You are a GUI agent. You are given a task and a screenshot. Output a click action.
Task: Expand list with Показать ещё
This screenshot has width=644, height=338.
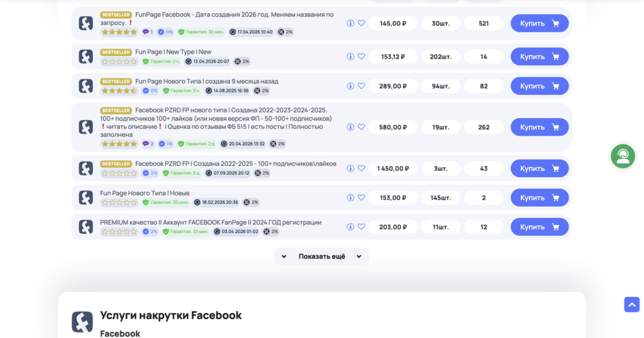pyautogui.click(x=321, y=256)
